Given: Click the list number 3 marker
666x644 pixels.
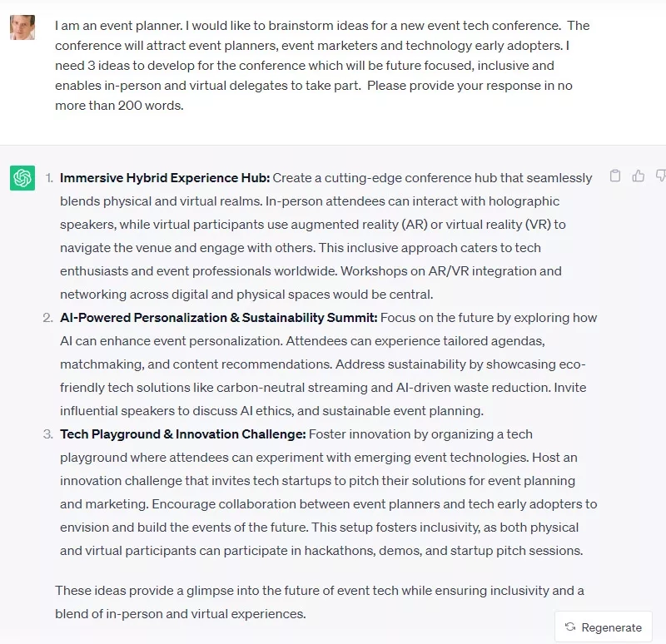Looking at the screenshot, I should pyautogui.click(x=48, y=434).
